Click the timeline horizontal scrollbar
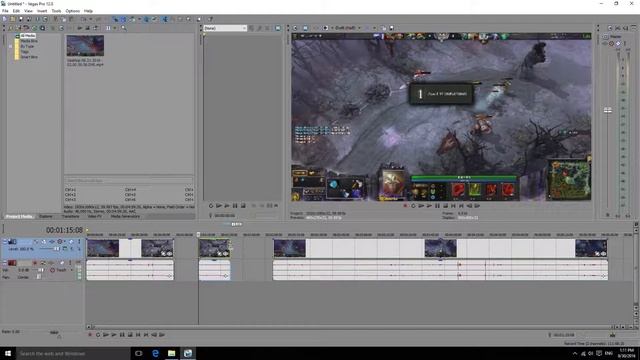Image resolution: width=640 pixels, height=360 pixels. point(353,327)
